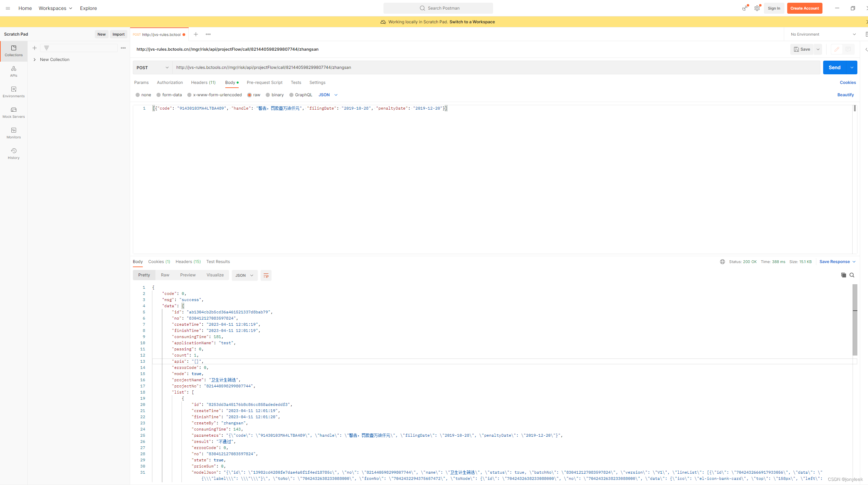Open the Monitors sidebar panel
868x485 pixels.
click(14, 133)
